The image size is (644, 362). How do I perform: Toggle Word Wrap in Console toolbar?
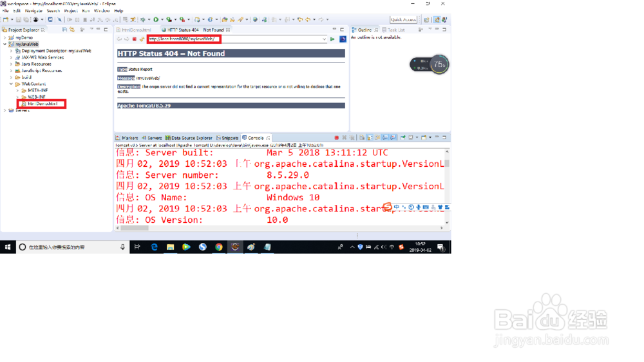coord(377,138)
